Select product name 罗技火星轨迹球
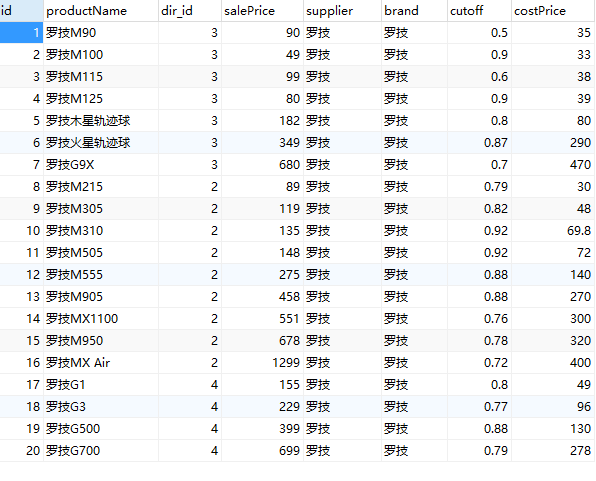Viewport: 596px width, 481px height. point(88,143)
